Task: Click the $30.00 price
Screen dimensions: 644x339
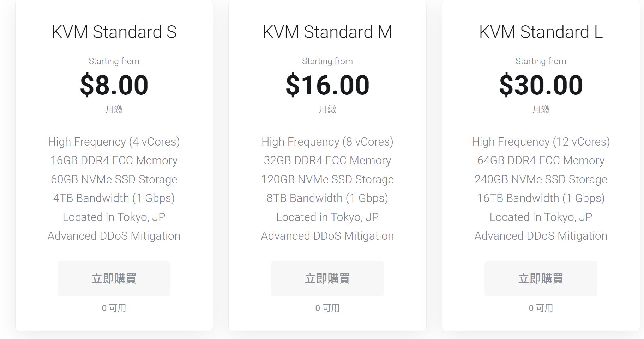Action: pos(541,85)
